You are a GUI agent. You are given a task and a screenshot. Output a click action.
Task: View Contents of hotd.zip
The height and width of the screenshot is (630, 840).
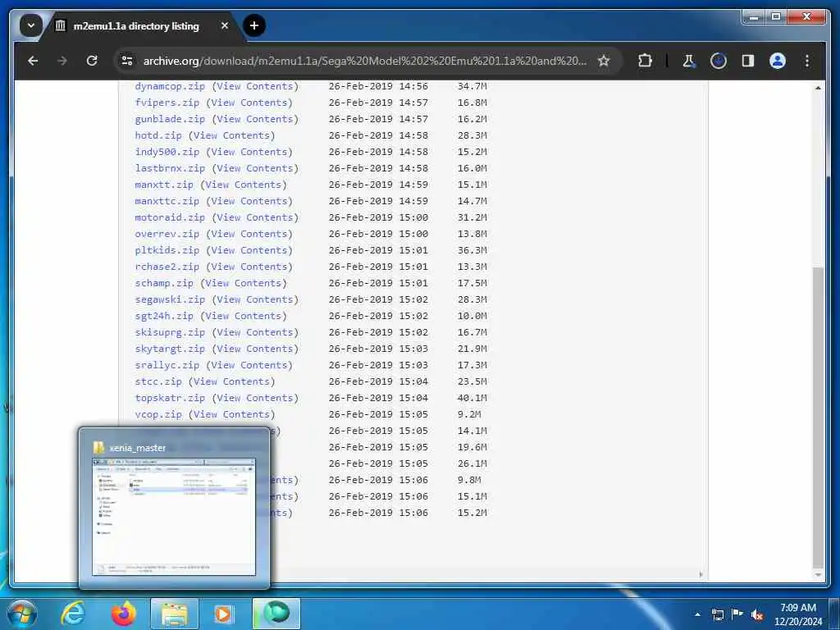coord(231,135)
